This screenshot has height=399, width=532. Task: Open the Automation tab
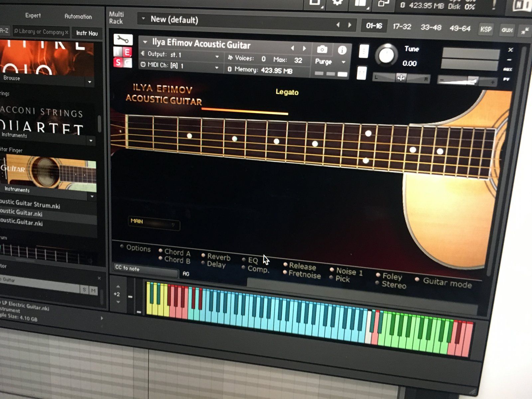[78, 16]
